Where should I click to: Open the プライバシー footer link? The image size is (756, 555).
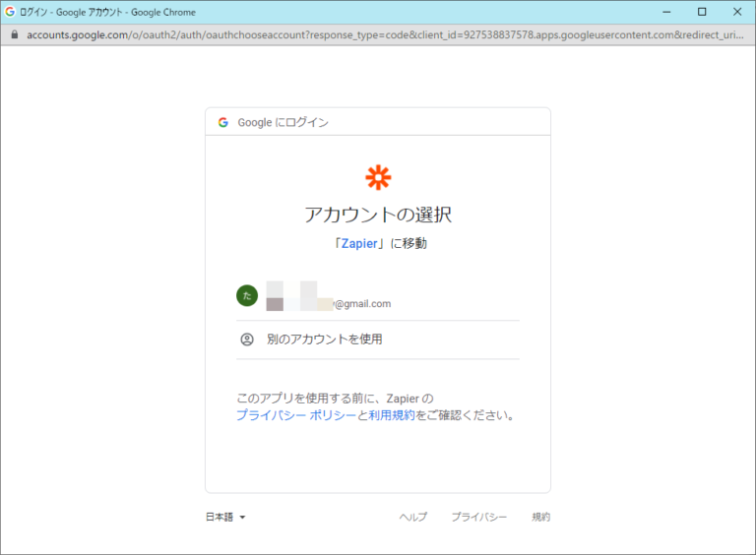click(478, 517)
